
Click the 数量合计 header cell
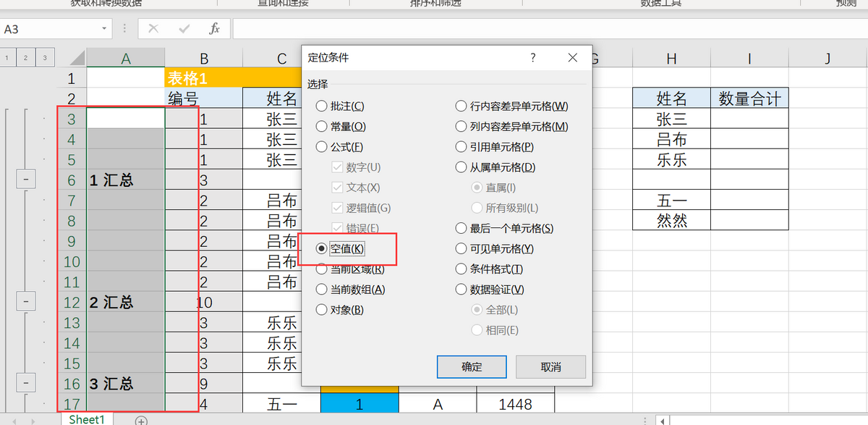(749, 98)
